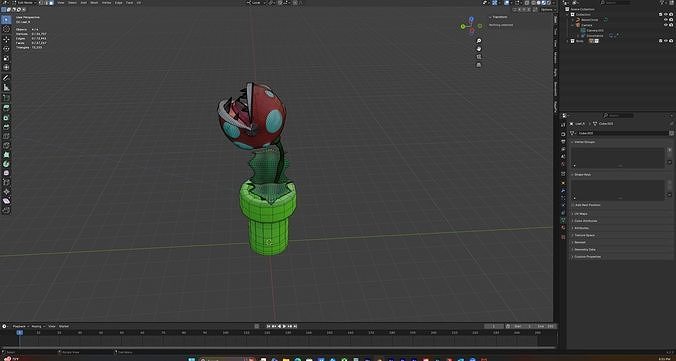The height and width of the screenshot is (361, 676).
Task: Select the Rip Region tool
Action: (x=6, y=210)
